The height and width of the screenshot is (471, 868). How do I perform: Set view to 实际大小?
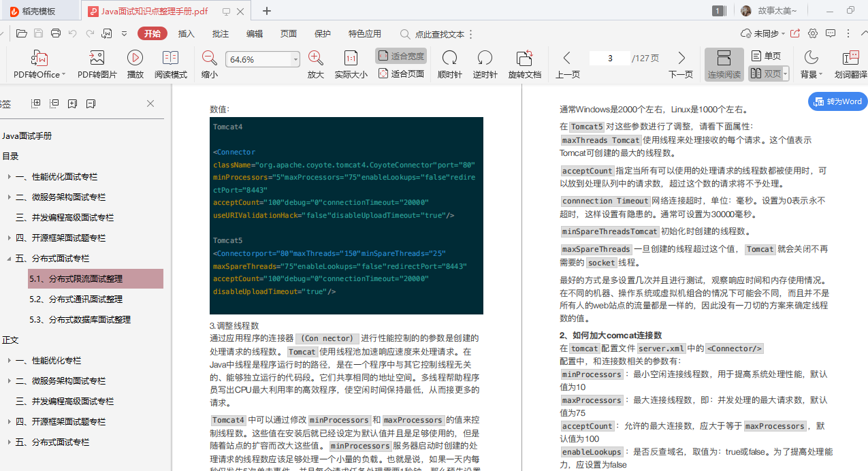point(351,65)
